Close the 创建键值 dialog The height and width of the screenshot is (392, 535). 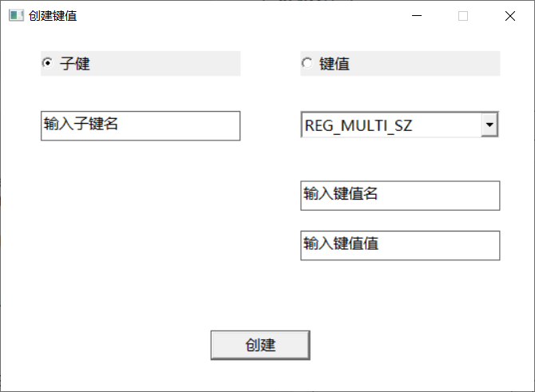510,15
